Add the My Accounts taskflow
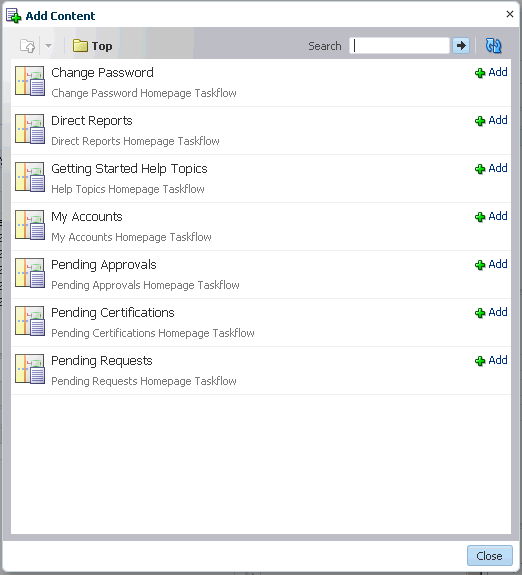 click(x=491, y=216)
